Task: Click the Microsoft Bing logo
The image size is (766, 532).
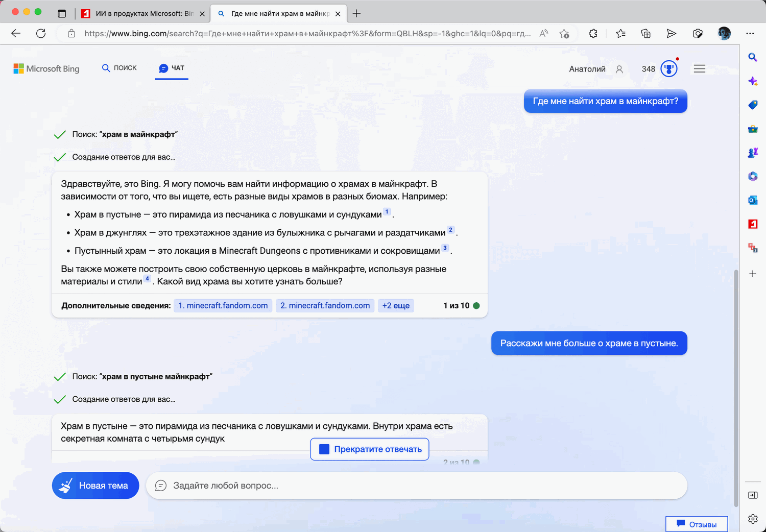Action: coord(46,68)
